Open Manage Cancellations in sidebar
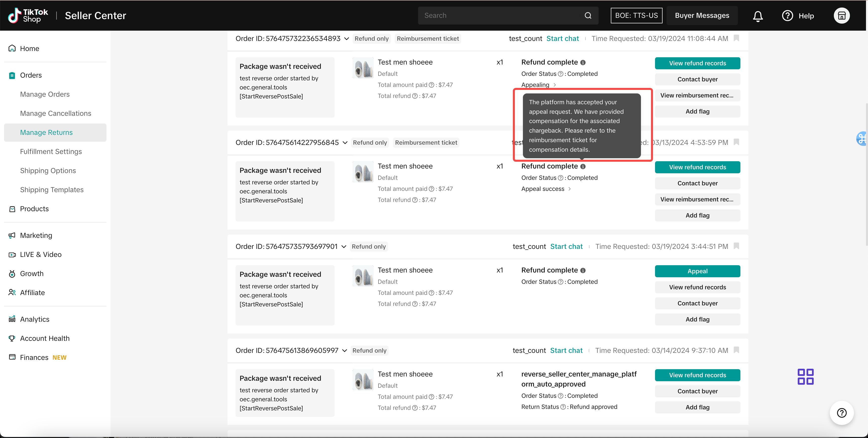The image size is (868, 438). [x=56, y=113]
